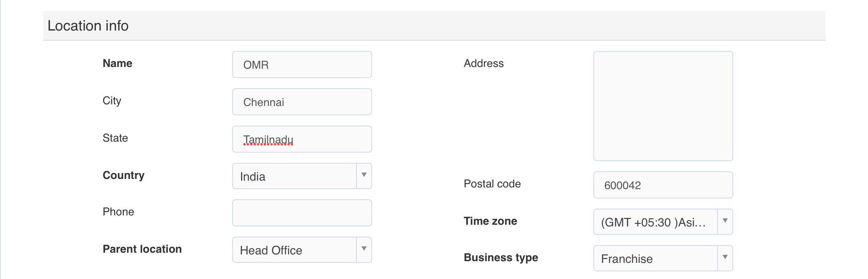This screenshot has height=279, width=868.
Task: Click the arrow on Time zone dropdown
Action: click(x=725, y=221)
